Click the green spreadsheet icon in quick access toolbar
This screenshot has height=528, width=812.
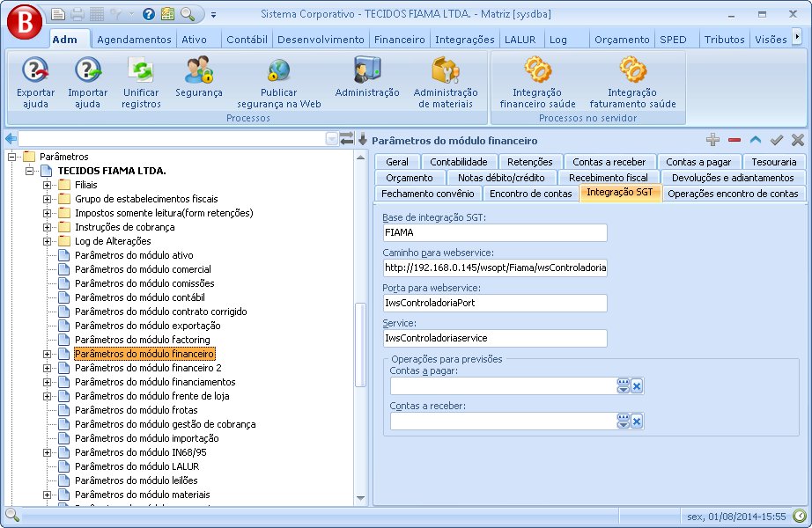point(168,14)
